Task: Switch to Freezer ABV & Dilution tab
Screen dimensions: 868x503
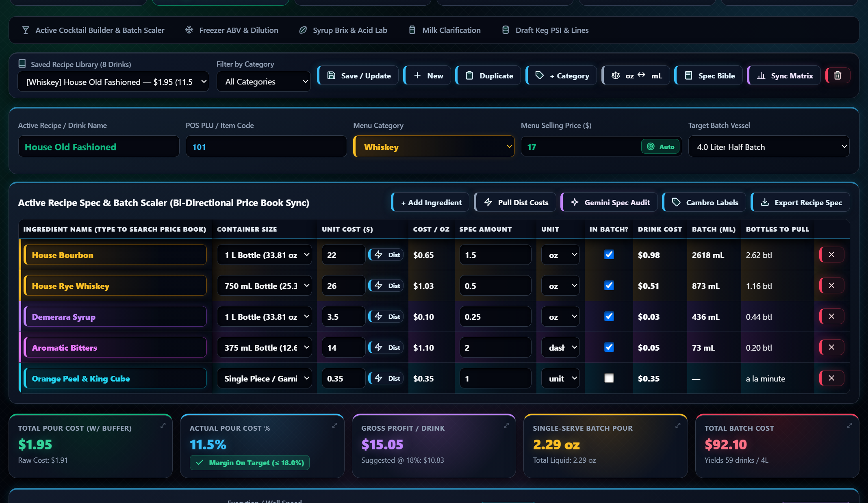Action: tap(232, 30)
